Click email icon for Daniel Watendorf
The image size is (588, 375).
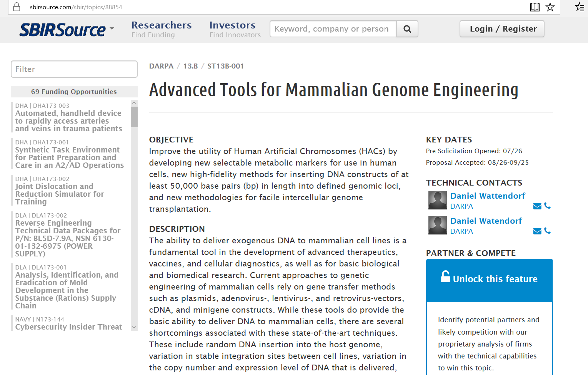tap(537, 231)
